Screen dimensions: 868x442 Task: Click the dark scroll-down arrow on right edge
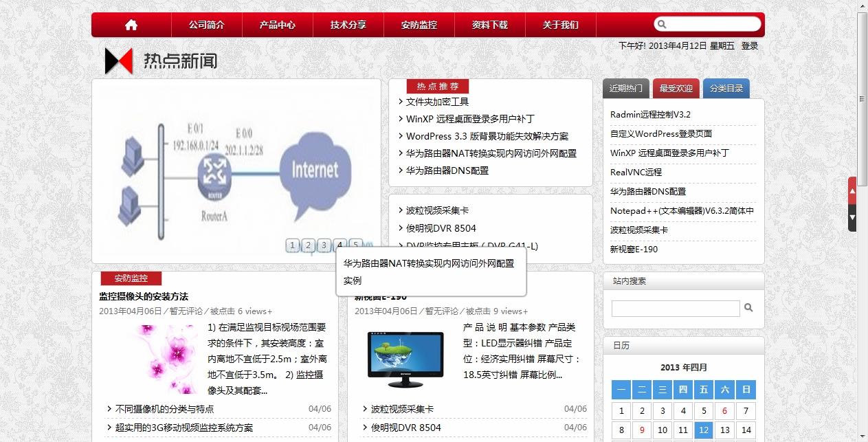pos(852,218)
